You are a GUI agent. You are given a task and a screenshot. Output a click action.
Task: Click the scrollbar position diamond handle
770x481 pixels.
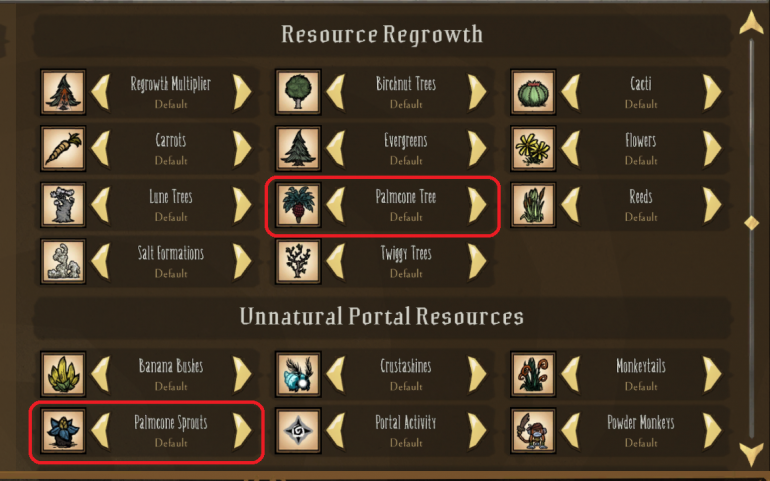tap(751, 222)
